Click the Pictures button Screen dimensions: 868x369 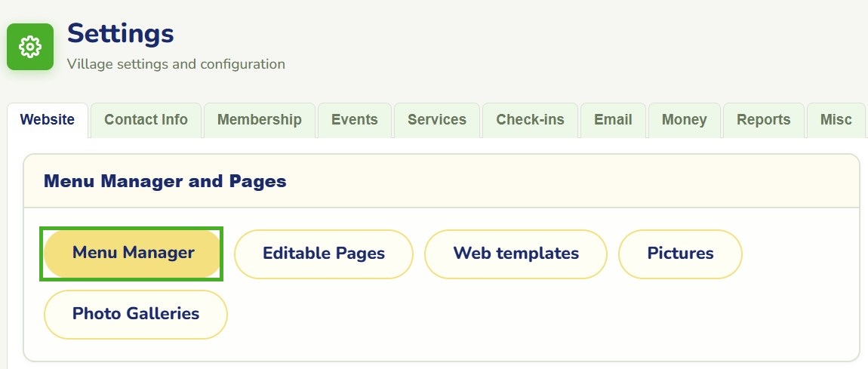click(x=680, y=254)
